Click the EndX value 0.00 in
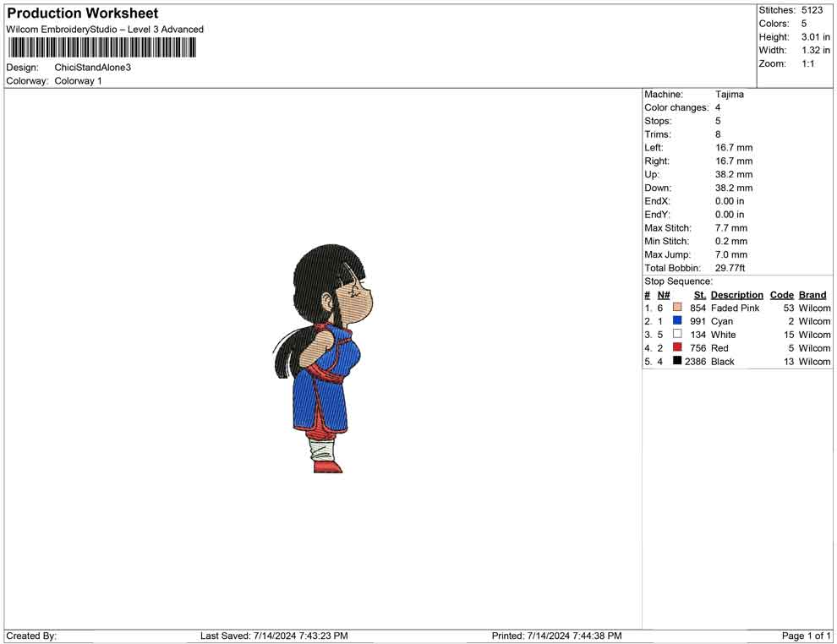The image size is (837, 644). coord(730,201)
